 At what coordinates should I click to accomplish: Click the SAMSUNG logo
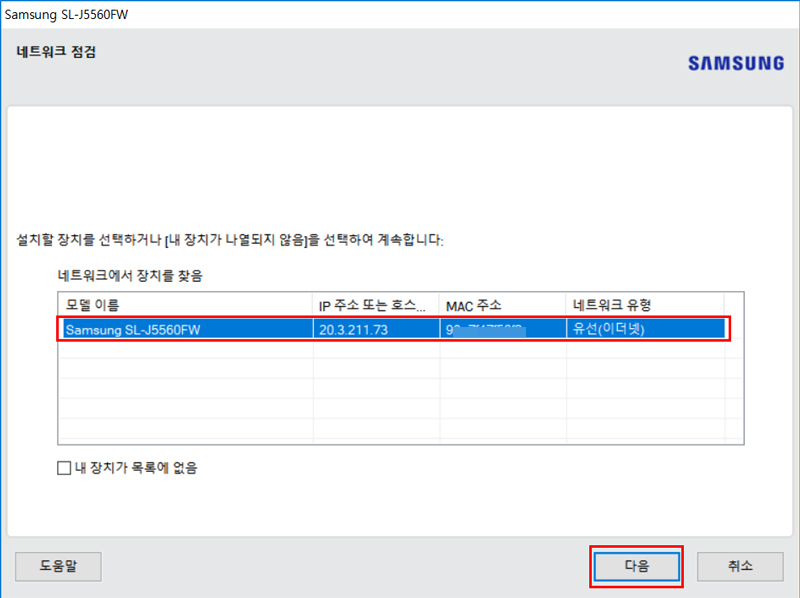click(736, 63)
